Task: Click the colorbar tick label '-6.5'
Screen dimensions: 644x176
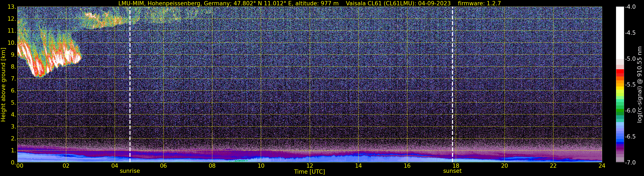Action: [630, 137]
